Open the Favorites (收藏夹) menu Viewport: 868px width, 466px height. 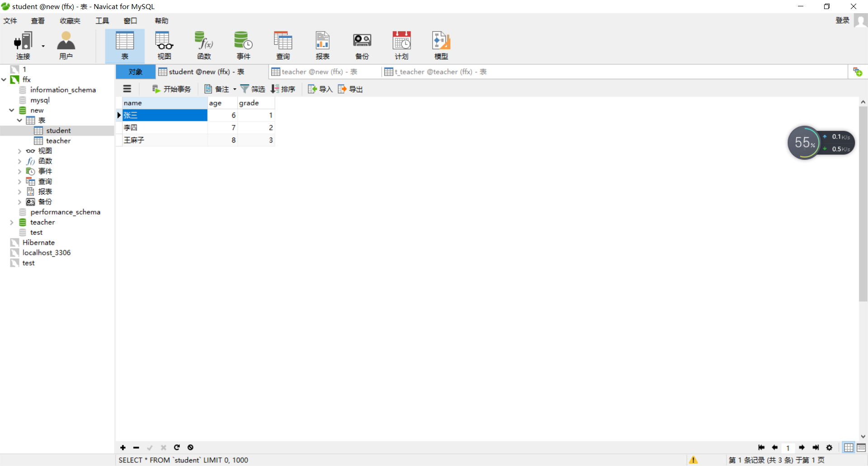70,21
